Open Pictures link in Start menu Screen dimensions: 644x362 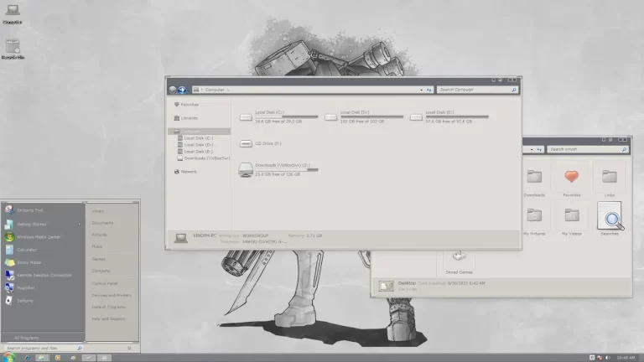(x=100, y=235)
